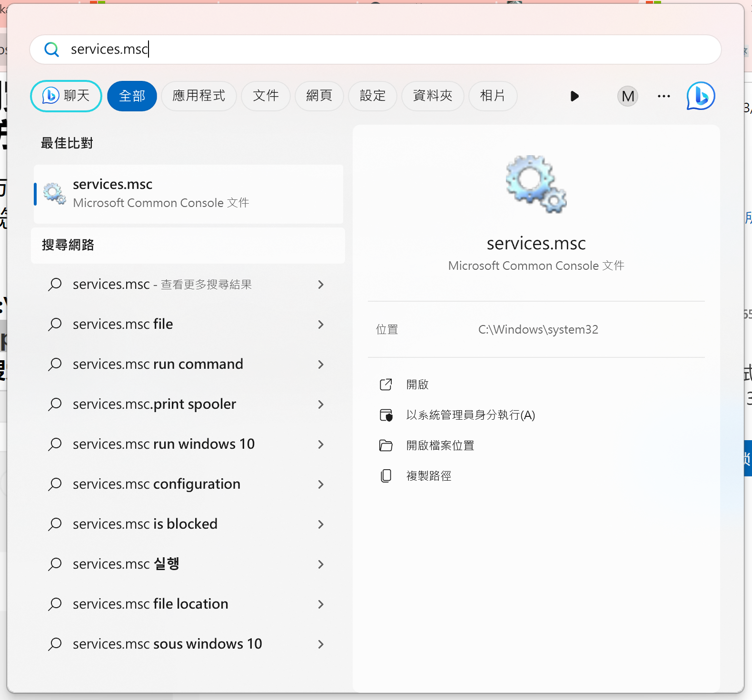Click search icon beside services.msc run command

point(55,365)
